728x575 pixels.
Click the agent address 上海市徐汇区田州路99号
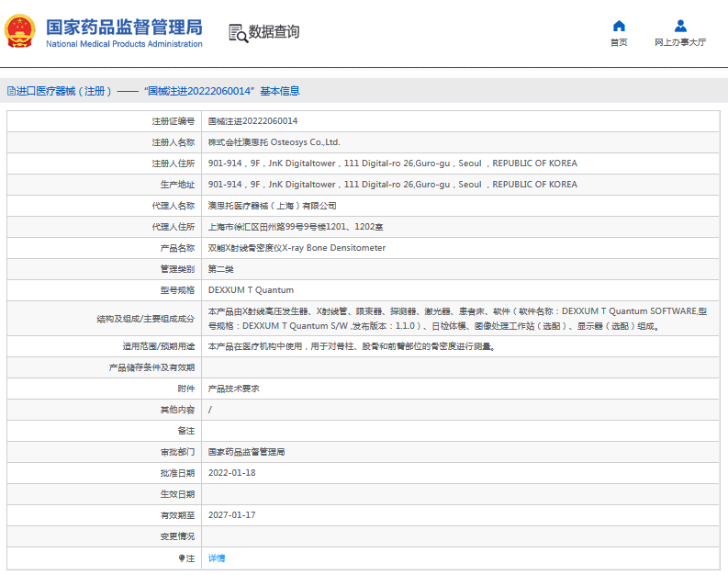click(296, 227)
